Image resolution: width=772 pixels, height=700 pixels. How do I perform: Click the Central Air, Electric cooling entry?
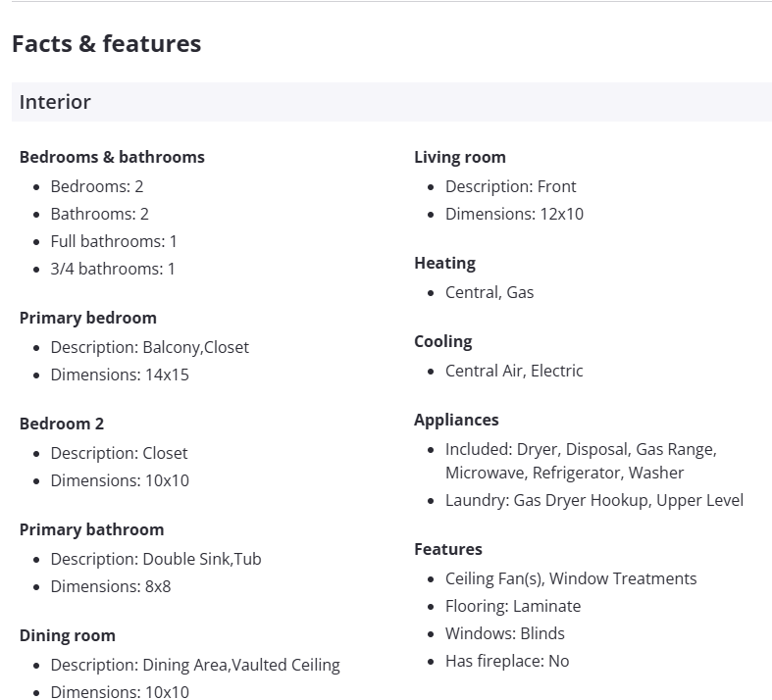click(514, 371)
